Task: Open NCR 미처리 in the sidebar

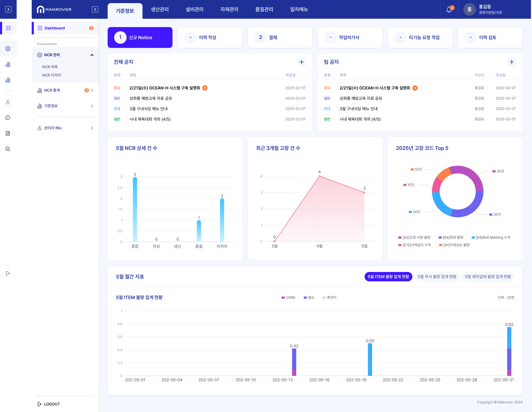Action: click(51, 75)
